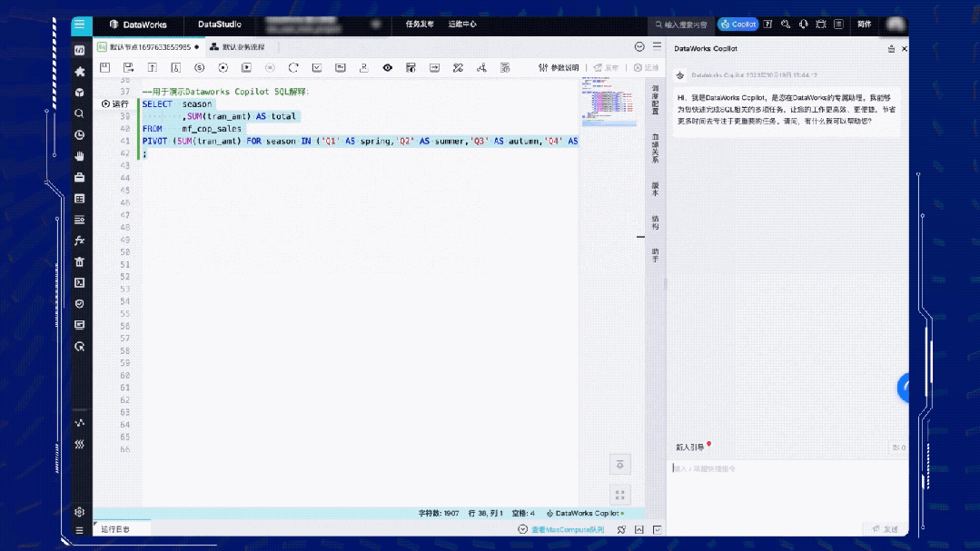Click the save-as icon in editor toolbar

coord(128,67)
